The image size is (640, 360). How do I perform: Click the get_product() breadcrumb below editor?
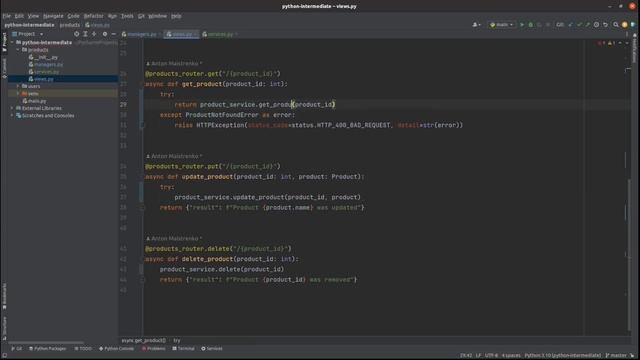(144, 340)
